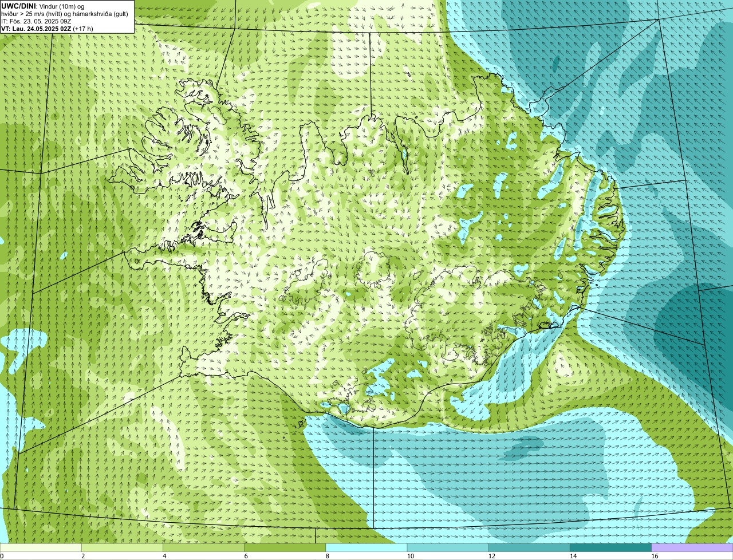Pick the 4–6 m/s medium green legend swatch

coord(203,547)
